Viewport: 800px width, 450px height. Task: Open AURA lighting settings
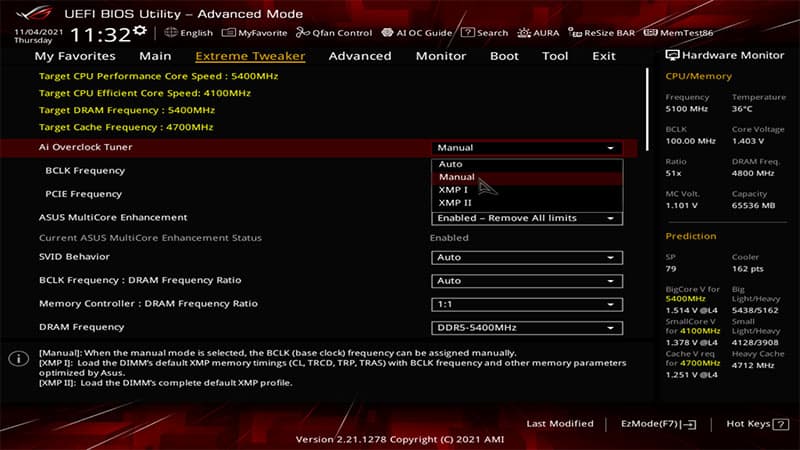[x=538, y=33]
